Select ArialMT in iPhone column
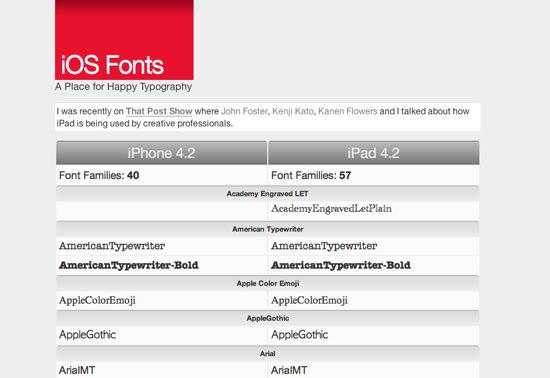The image size is (550, 378). (77, 370)
